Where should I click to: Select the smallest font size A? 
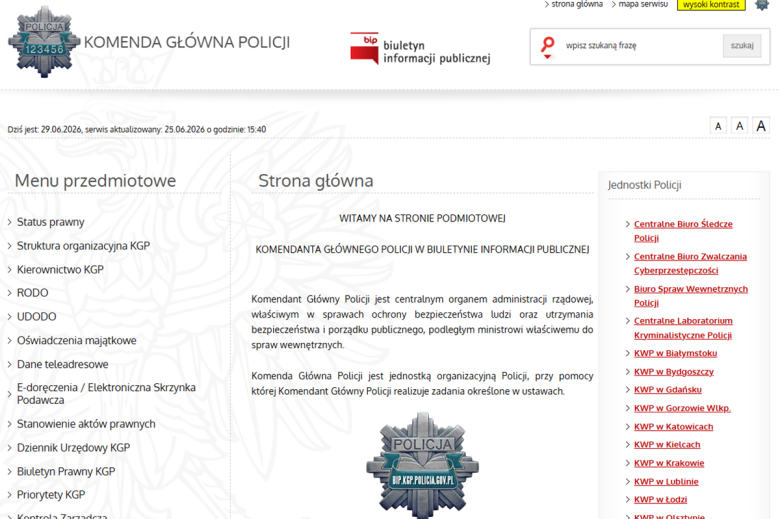718,126
